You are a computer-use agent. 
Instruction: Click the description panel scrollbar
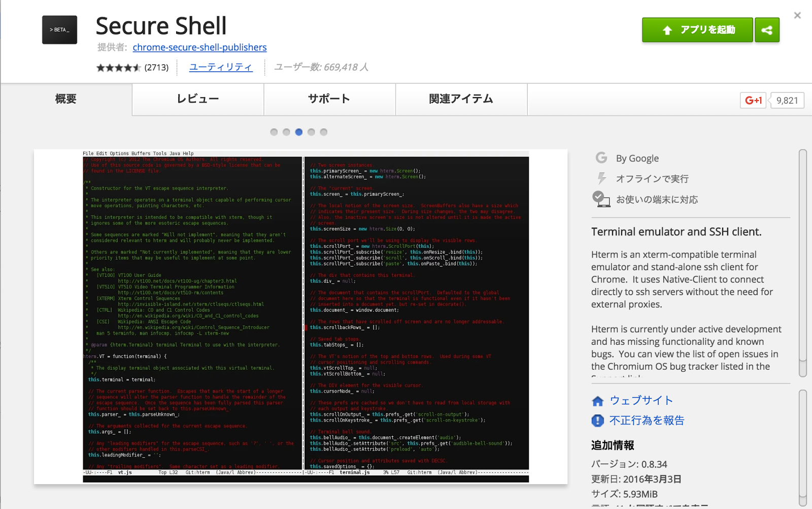(802, 263)
